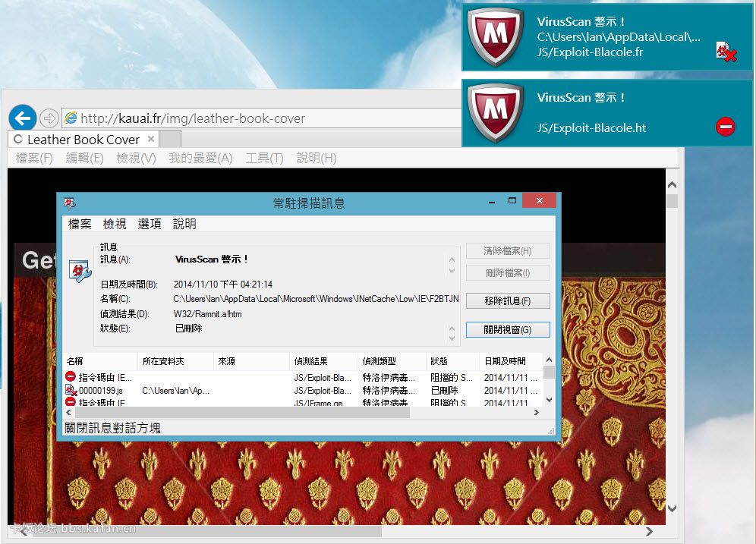Open the 檔案(F) browser menu
Viewport: 756px width, 544px height.
click(33, 158)
